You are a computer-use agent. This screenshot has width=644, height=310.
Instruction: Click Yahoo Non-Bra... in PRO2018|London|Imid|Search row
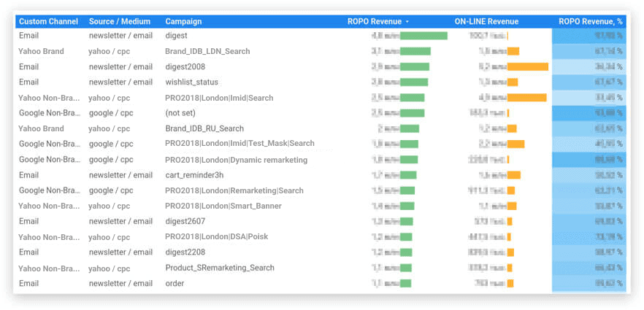pyautogui.click(x=48, y=98)
